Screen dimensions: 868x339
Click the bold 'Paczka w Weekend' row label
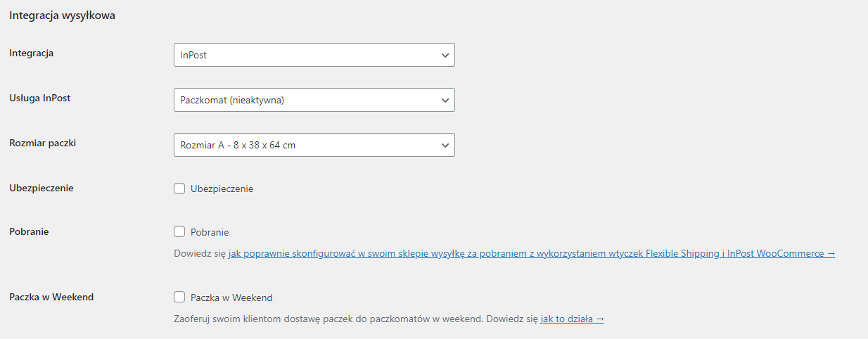pos(51,297)
